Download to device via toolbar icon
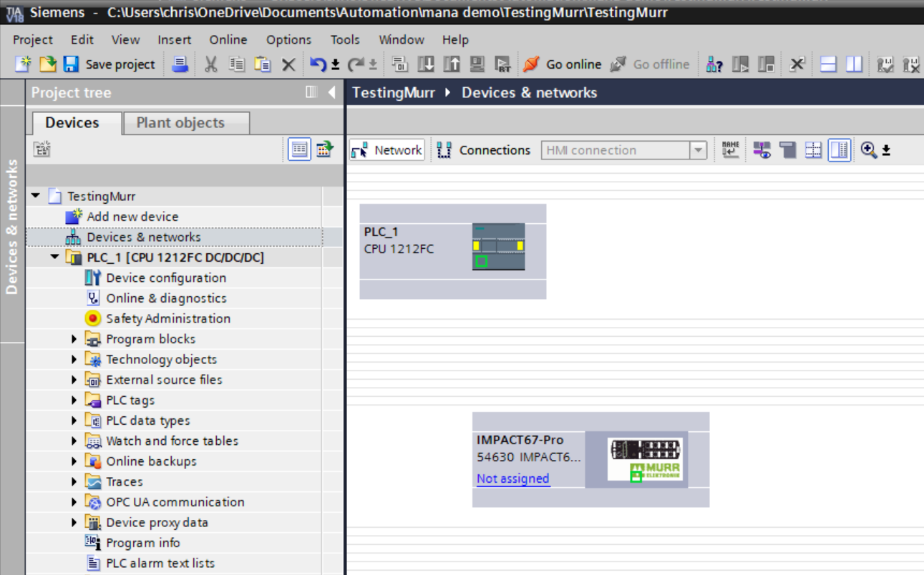 tap(426, 64)
